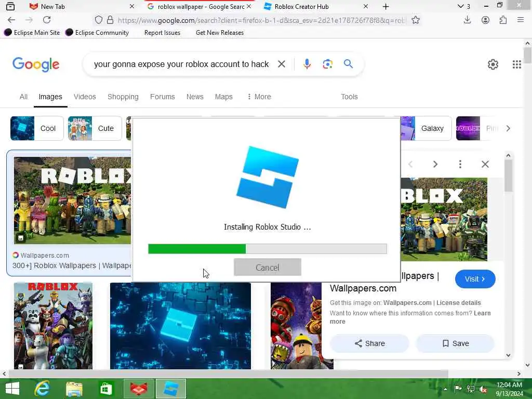Expand the More search filters menu
The height and width of the screenshot is (399, 532).
coord(259,97)
